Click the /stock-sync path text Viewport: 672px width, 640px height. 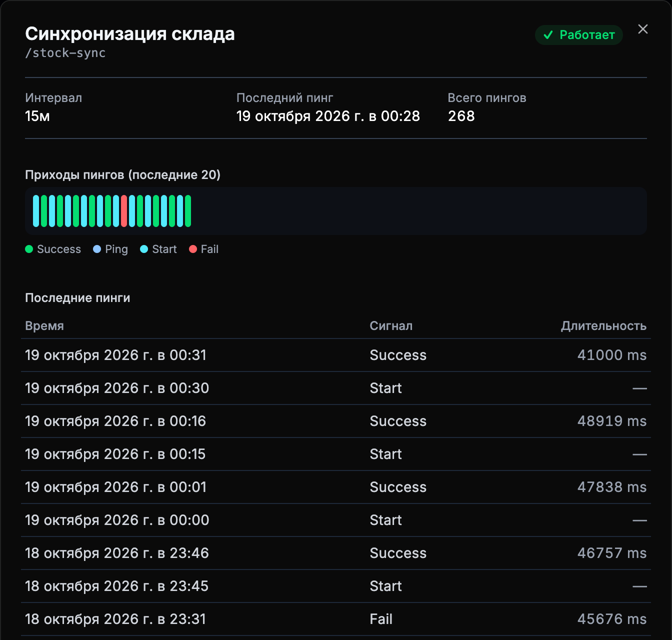click(65, 53)
